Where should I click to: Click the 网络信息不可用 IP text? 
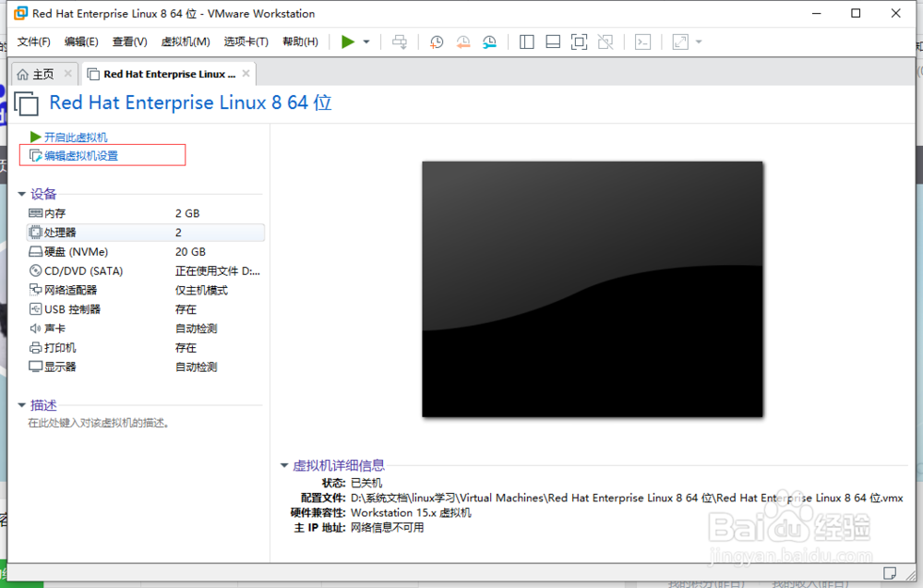(388, 527)
